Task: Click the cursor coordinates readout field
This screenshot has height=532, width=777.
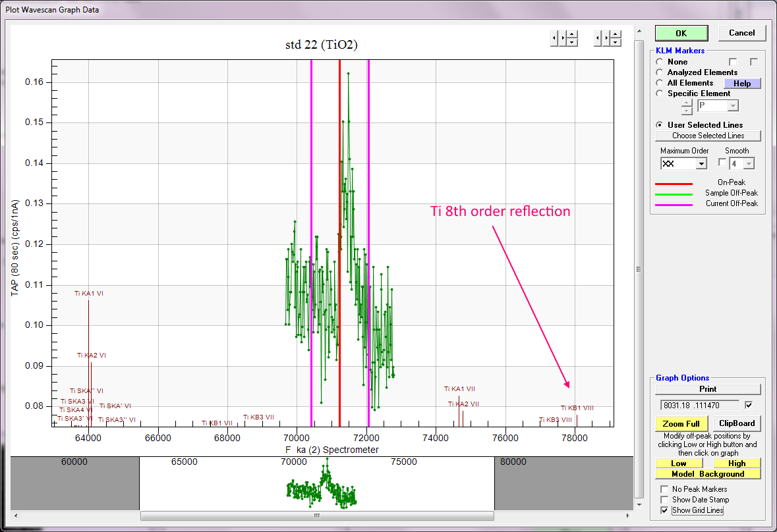Action: click(699, 405)
